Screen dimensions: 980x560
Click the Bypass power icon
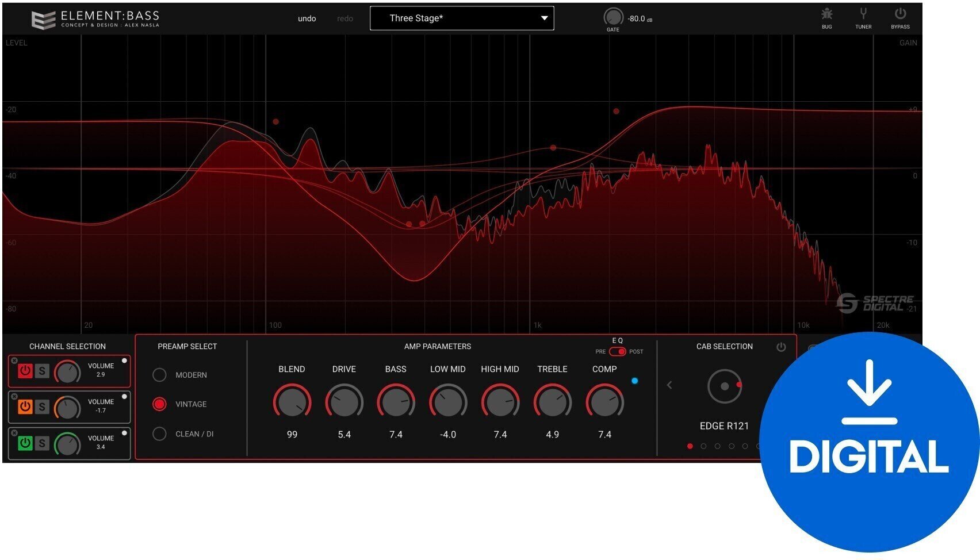click(900, 14)
